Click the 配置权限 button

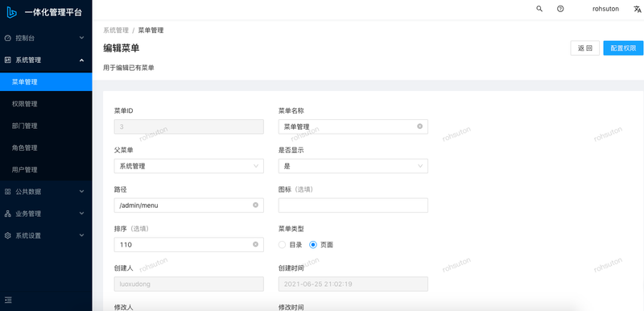[623, 48]
